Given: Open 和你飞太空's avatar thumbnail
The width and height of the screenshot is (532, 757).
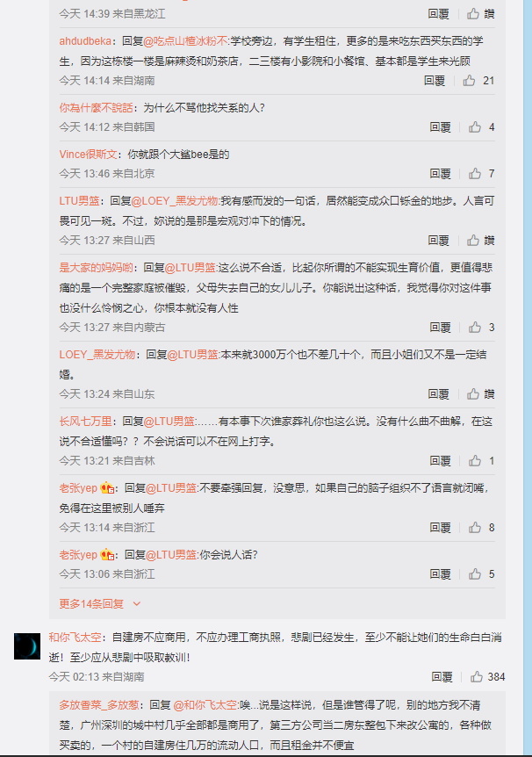Looking at the screenshot, I should [27, 646].
